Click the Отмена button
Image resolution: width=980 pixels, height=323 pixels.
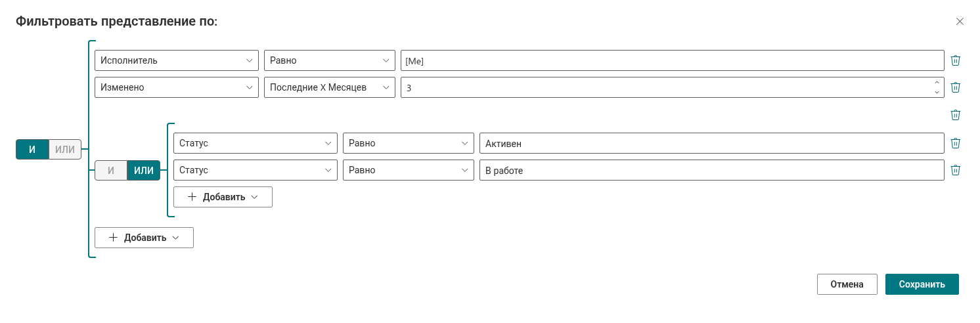847,284
